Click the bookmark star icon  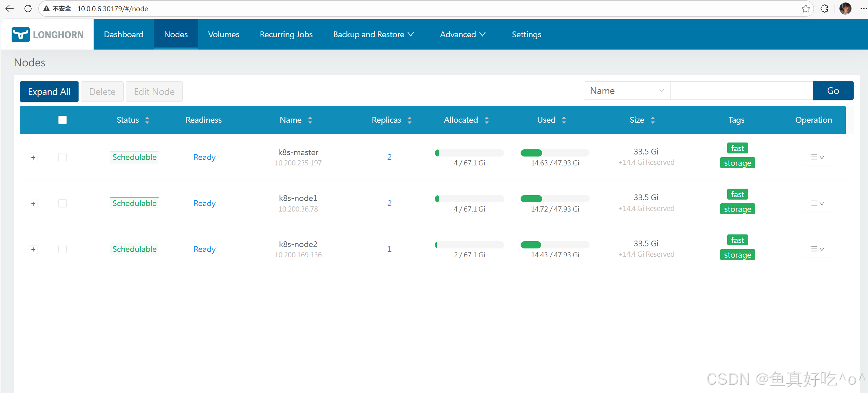(805, 9)
